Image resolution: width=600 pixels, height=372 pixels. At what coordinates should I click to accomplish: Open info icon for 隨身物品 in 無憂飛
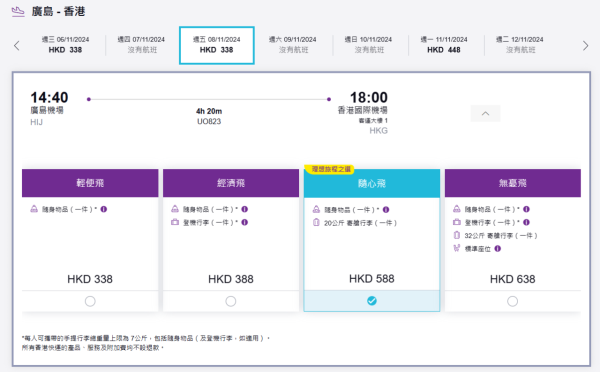(527, 209)
